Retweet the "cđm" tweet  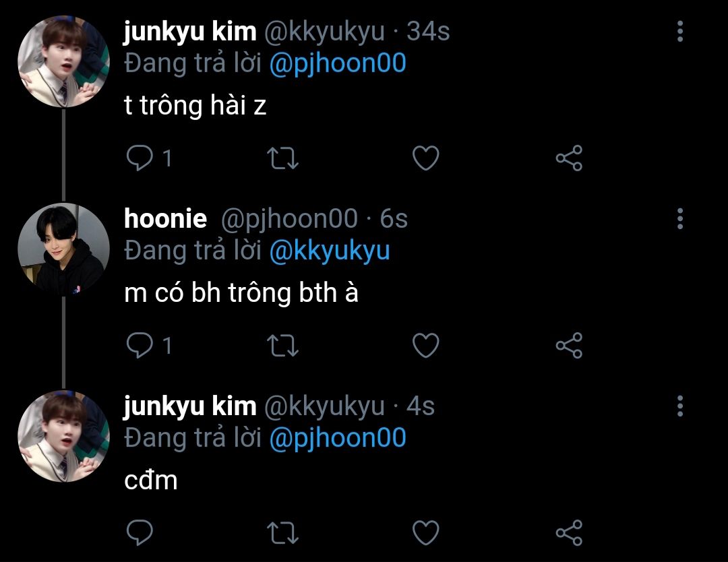click(x=282, y=532)
